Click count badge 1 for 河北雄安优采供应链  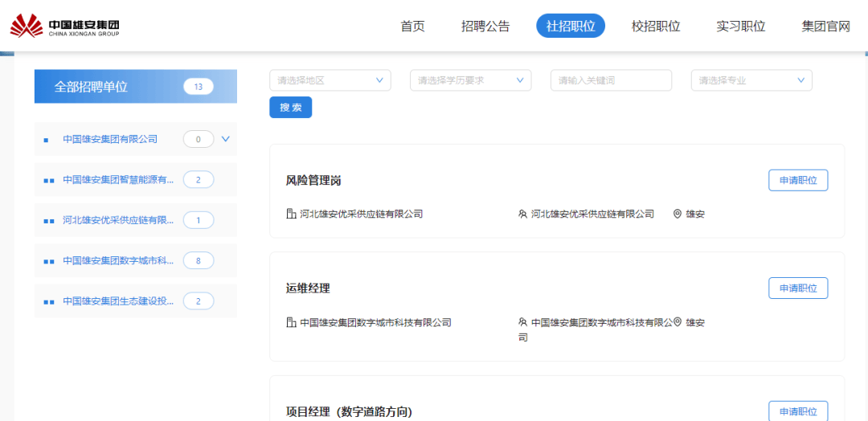(199, 220)
